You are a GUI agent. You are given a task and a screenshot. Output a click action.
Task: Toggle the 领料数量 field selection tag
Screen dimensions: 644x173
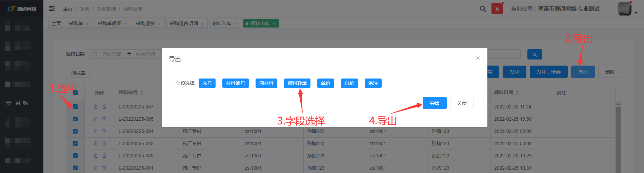pos(297,83)
